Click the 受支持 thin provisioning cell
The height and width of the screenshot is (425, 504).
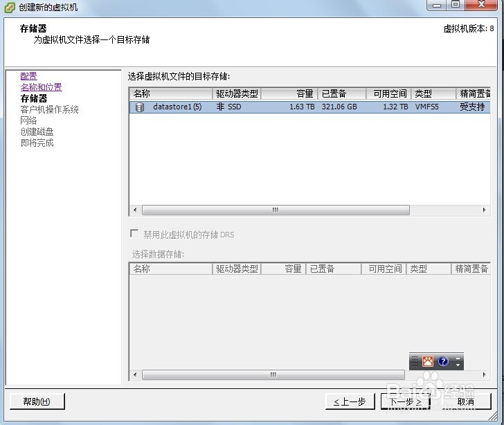[x=472, y=107]
